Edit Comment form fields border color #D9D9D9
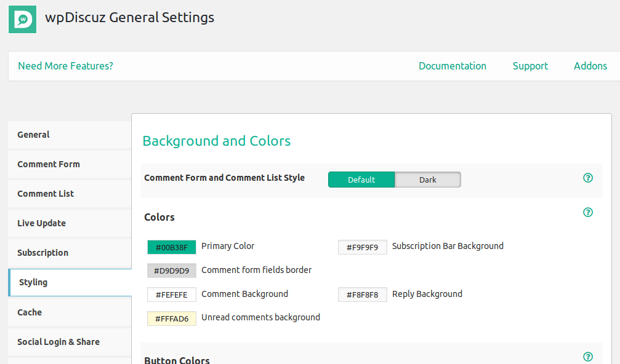 point(172,271)
